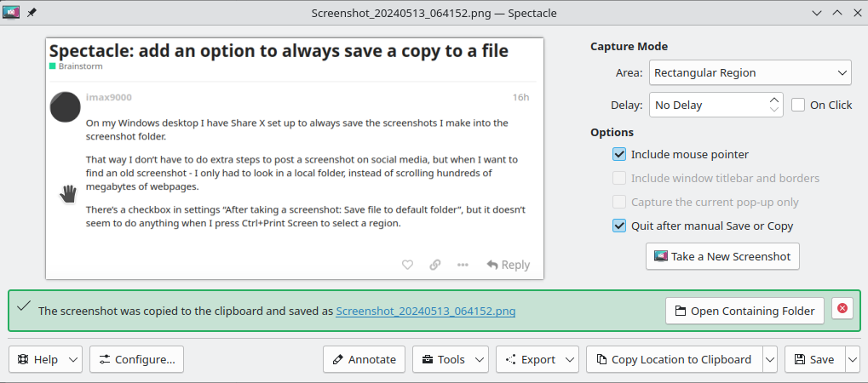
Task: Open the saved file link Screenshot_20240513_064152.png
Action: pos(426,311)
